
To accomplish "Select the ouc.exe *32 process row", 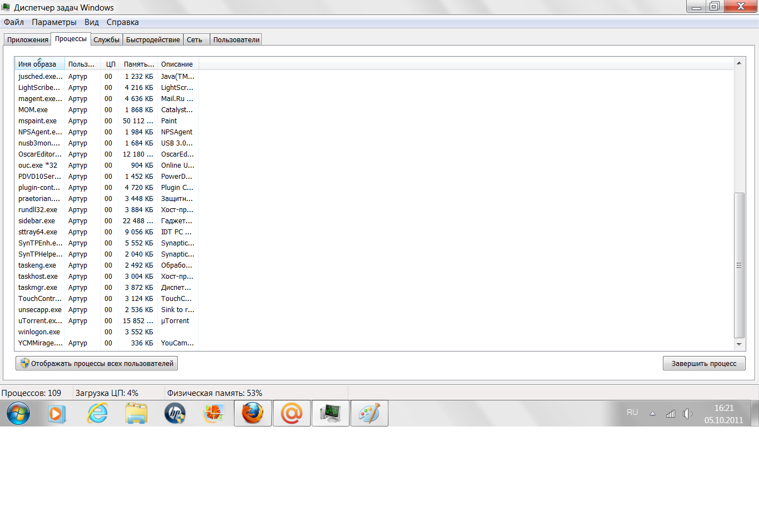I will pyautogui.click(x=107, y=165).
